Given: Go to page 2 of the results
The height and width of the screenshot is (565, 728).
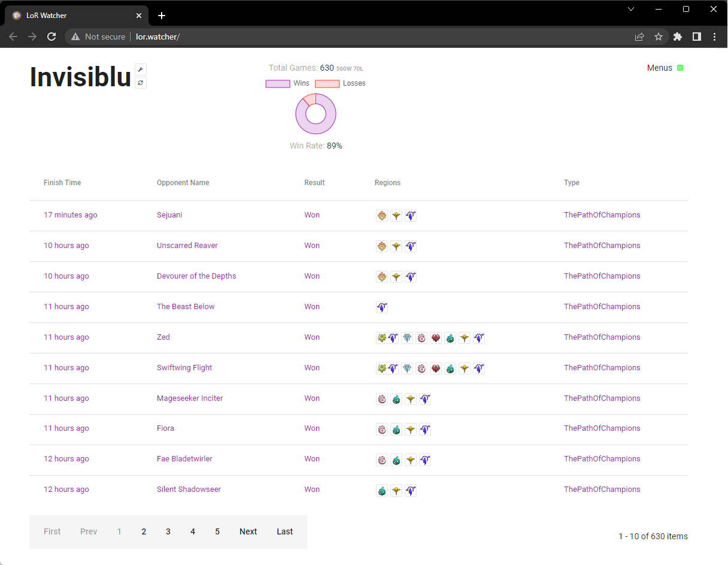Looking at the screenshot, I should click(144, 531).
